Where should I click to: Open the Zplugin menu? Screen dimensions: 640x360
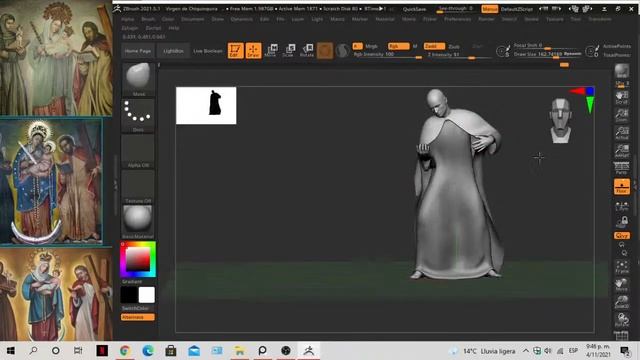coord(129,28)
